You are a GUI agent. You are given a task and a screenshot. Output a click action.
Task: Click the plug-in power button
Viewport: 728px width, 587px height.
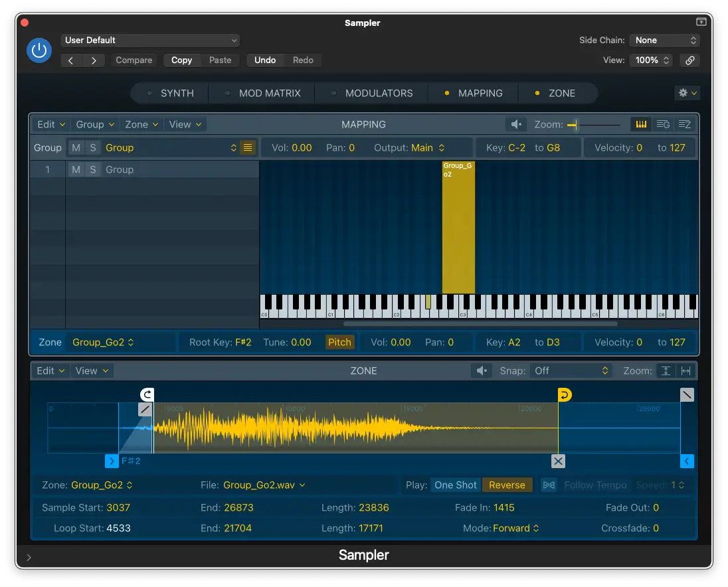(39, 50)
